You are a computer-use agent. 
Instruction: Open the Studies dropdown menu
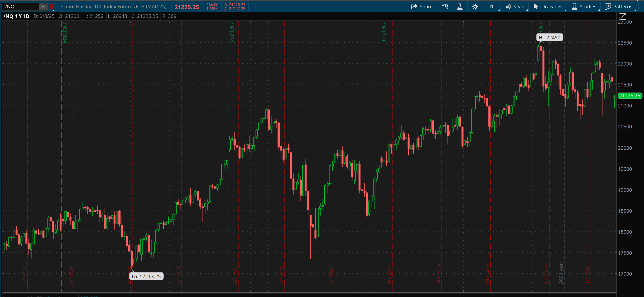click(x=585, y=7)
